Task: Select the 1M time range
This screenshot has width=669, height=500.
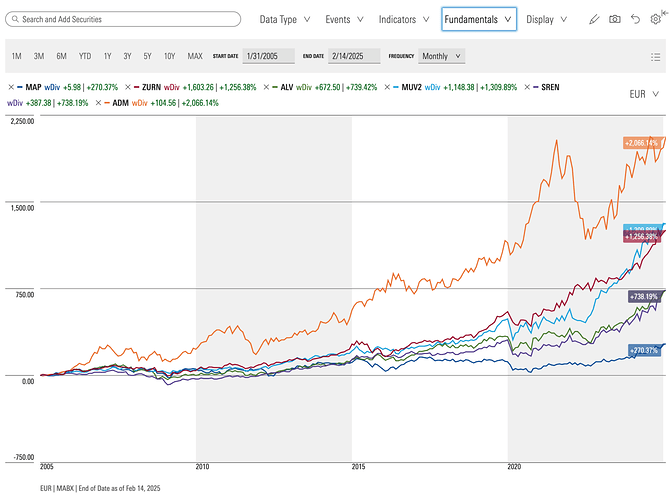Action: [17, 56]
